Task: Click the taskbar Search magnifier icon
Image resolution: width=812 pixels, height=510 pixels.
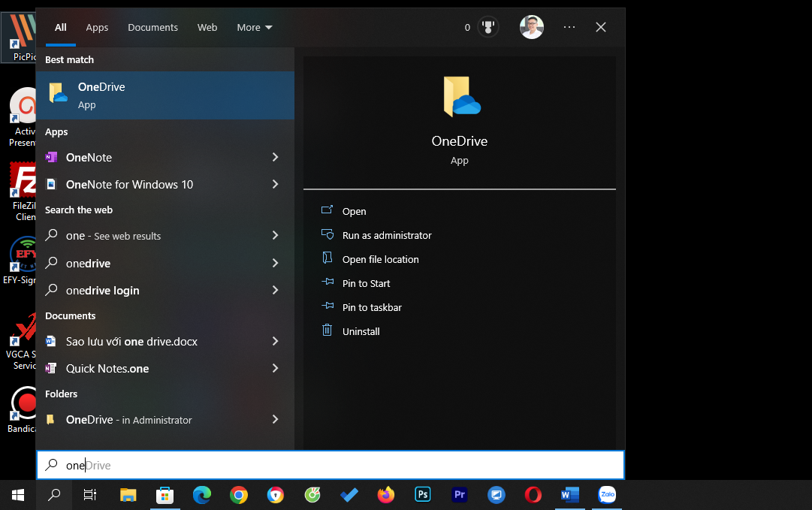Action: coord(54,495)
